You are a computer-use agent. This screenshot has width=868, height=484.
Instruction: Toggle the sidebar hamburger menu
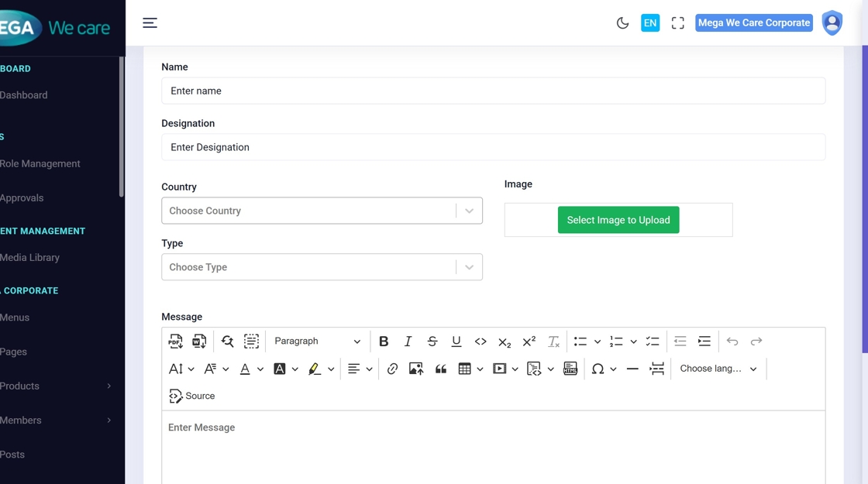pyautogui.click(x=150, y=23)
